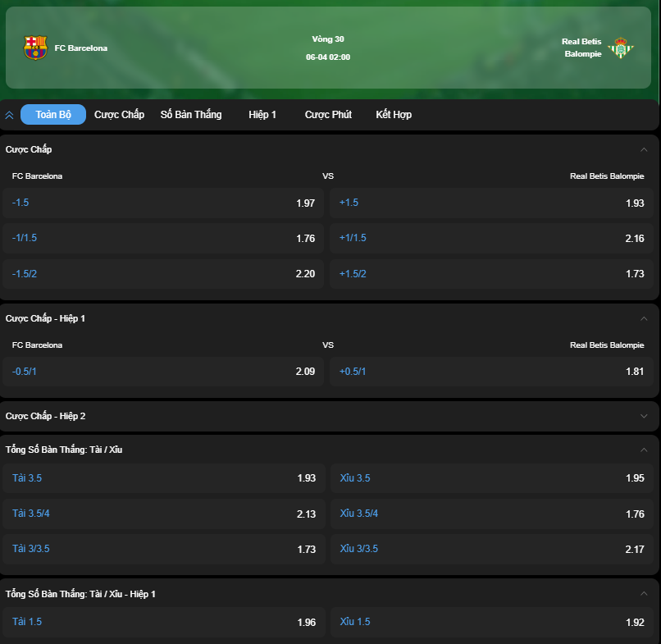This screenshot has height=644, width=661.
Task: Click the match time 06-04 02:00
Action: tap(328, 57)
